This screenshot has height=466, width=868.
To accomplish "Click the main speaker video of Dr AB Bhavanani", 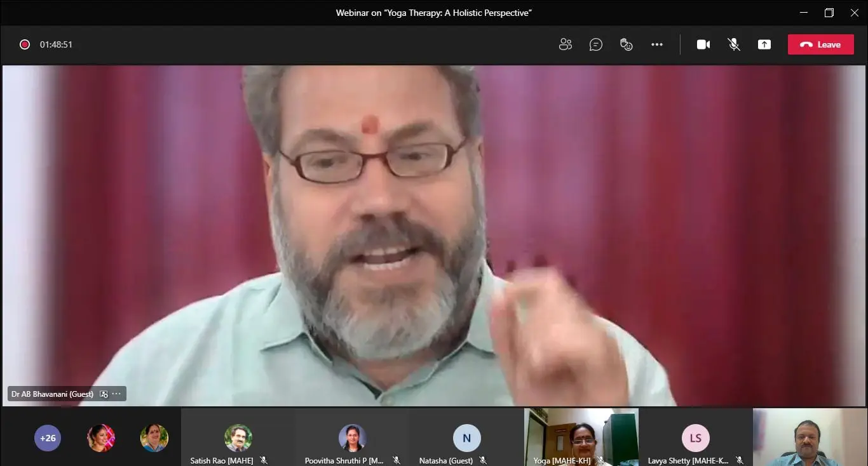I will [x=433, y=235].
